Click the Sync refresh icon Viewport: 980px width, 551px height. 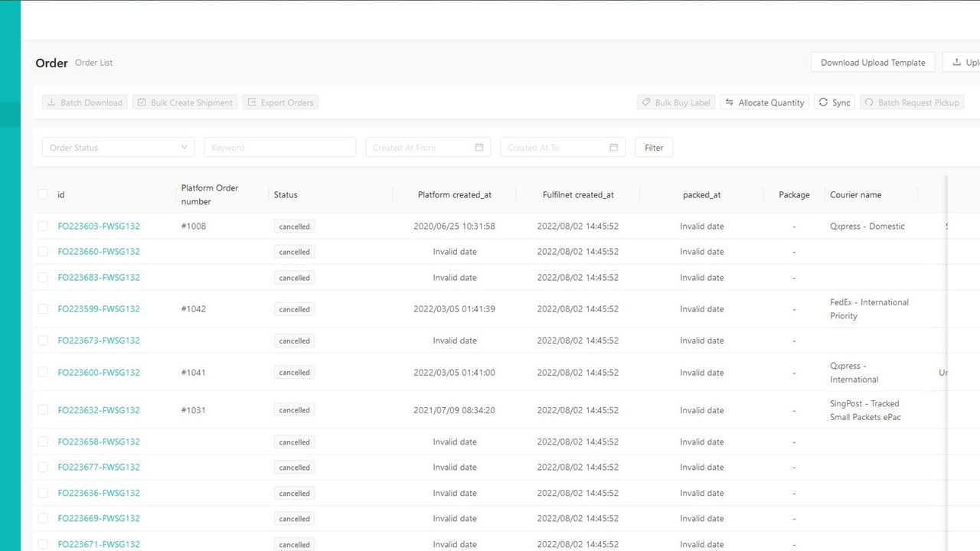click(822, 102)
